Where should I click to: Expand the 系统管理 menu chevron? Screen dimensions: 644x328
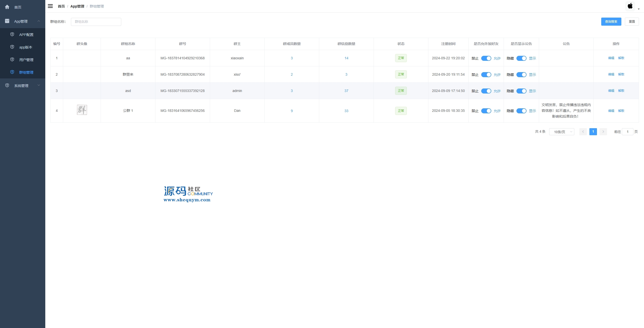39,85
